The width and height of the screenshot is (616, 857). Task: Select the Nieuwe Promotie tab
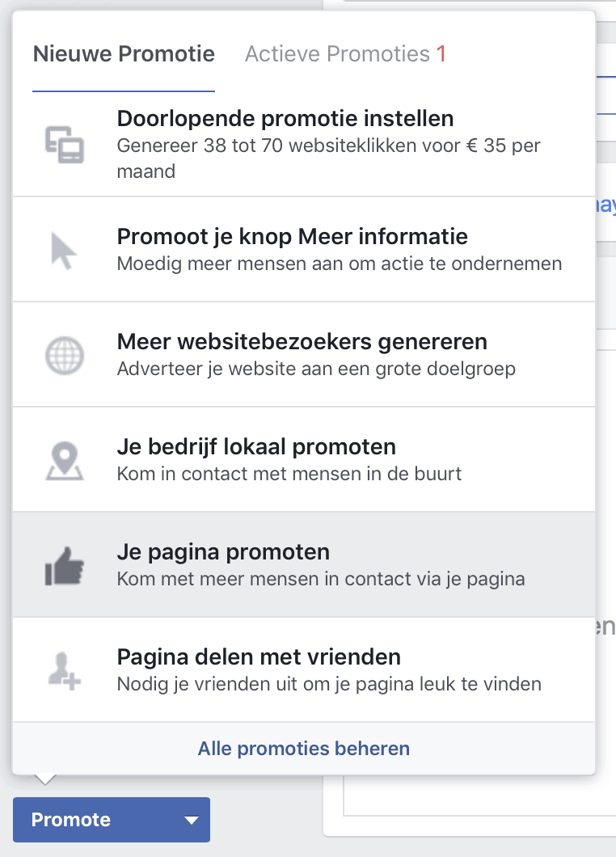[x=124, y=54]
